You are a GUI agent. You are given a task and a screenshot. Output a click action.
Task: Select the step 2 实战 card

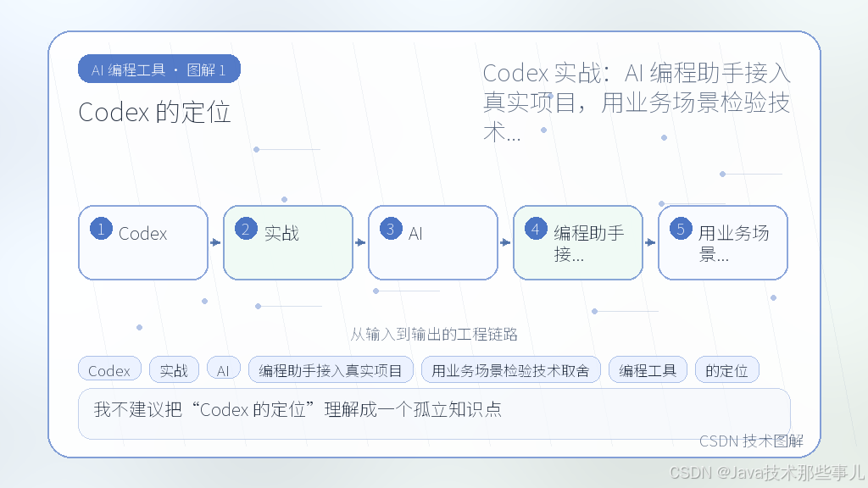tap(288, 242)
